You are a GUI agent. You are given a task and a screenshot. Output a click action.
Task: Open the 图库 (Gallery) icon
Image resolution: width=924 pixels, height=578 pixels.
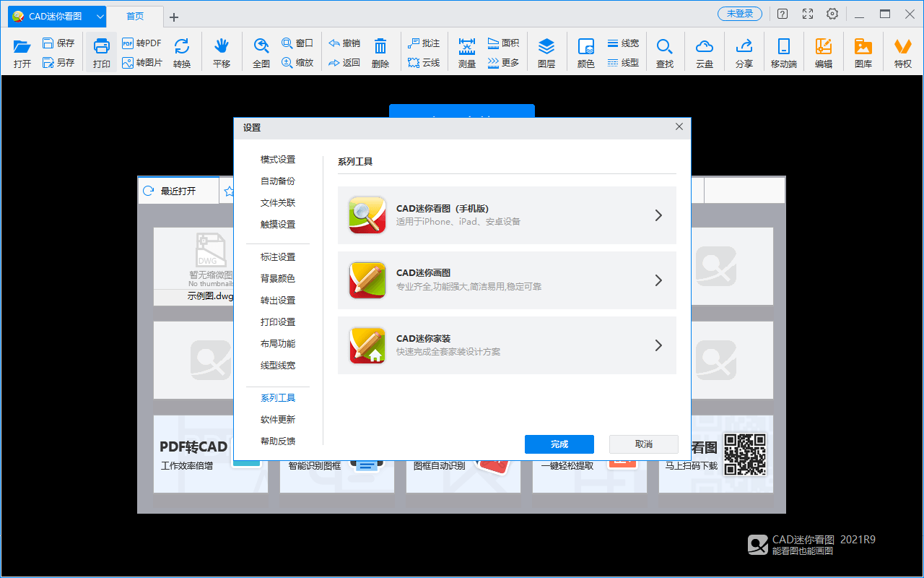pos(863,46)
